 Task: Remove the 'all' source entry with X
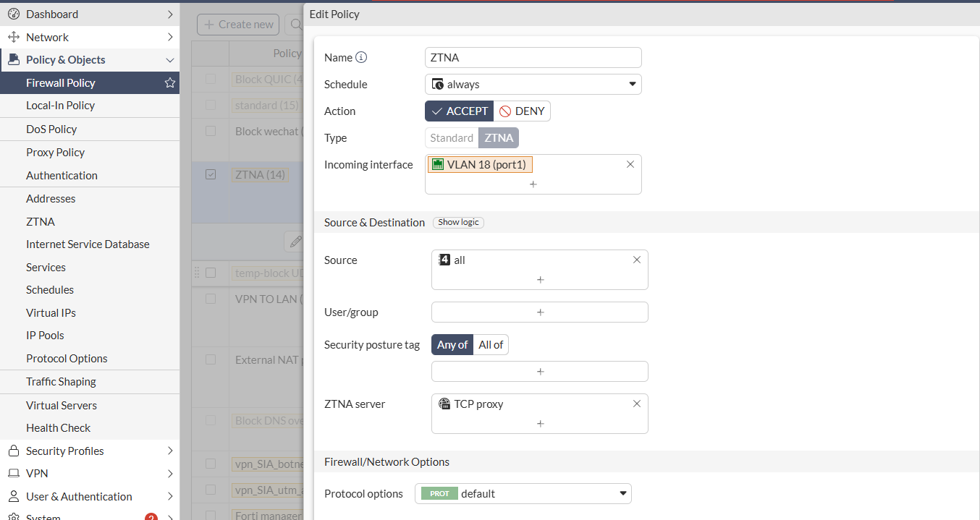click(x=637, y=260)
